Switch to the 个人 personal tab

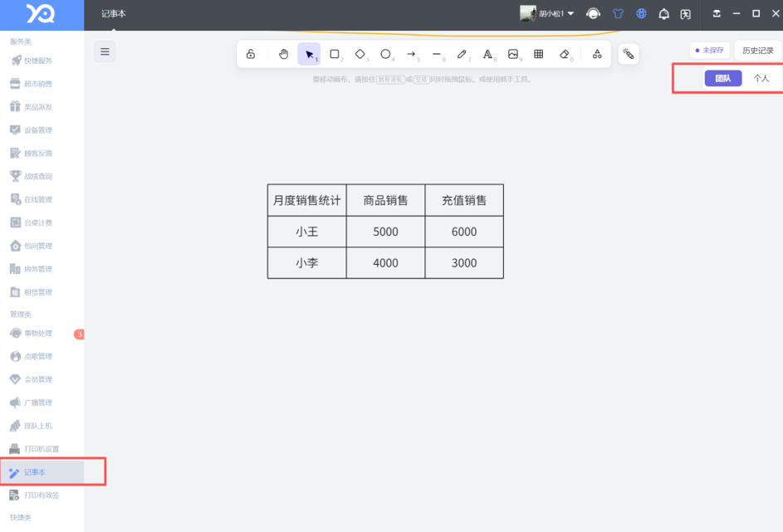761,78
